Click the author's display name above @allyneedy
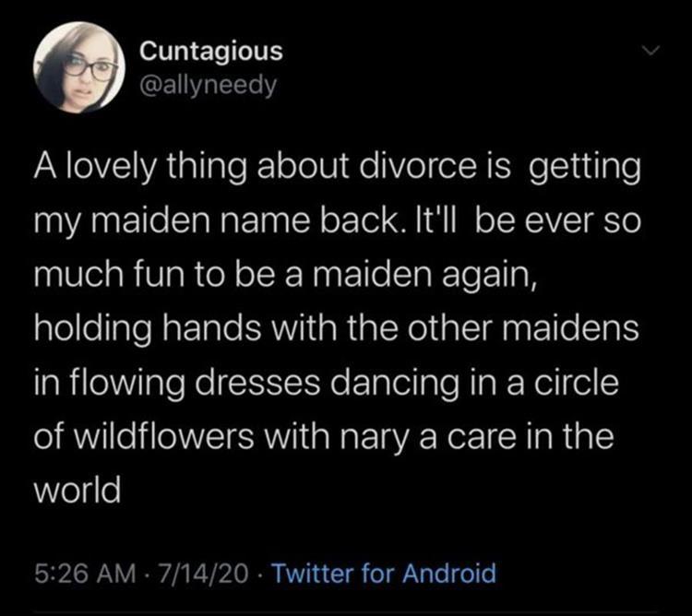The image size is (692, 616). (211, 51)
